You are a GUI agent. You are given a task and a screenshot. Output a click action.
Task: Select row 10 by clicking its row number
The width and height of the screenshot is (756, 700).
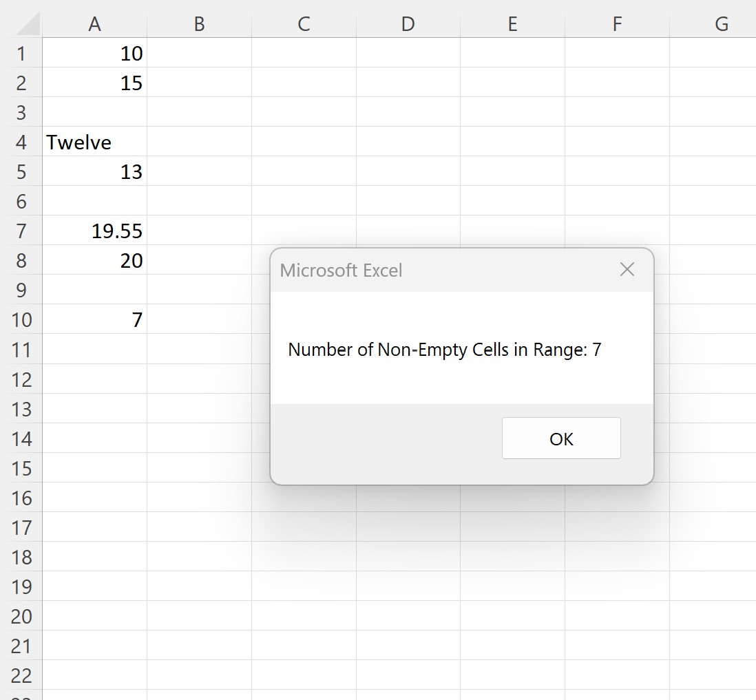point(22,319)
